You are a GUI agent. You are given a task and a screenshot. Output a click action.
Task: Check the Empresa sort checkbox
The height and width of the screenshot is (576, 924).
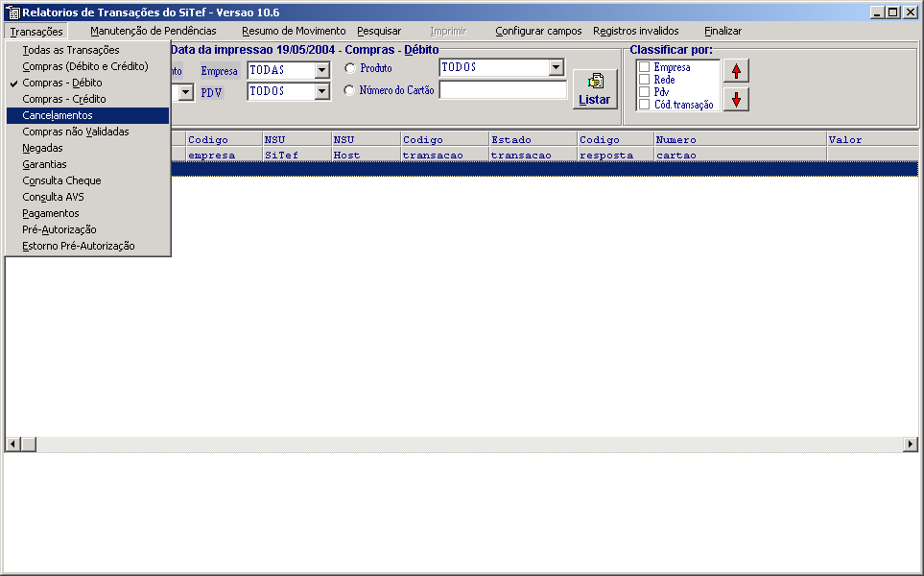tap(645, 67)
